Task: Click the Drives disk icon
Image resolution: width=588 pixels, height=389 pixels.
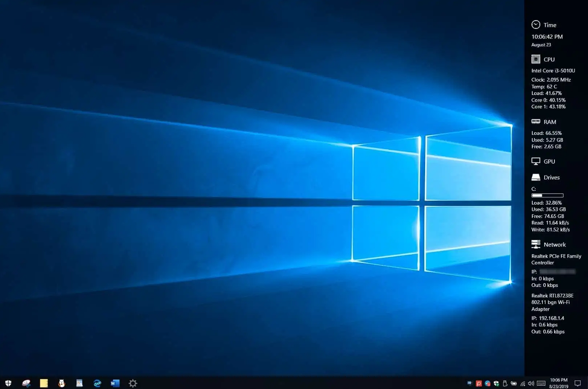Action: 536,177
